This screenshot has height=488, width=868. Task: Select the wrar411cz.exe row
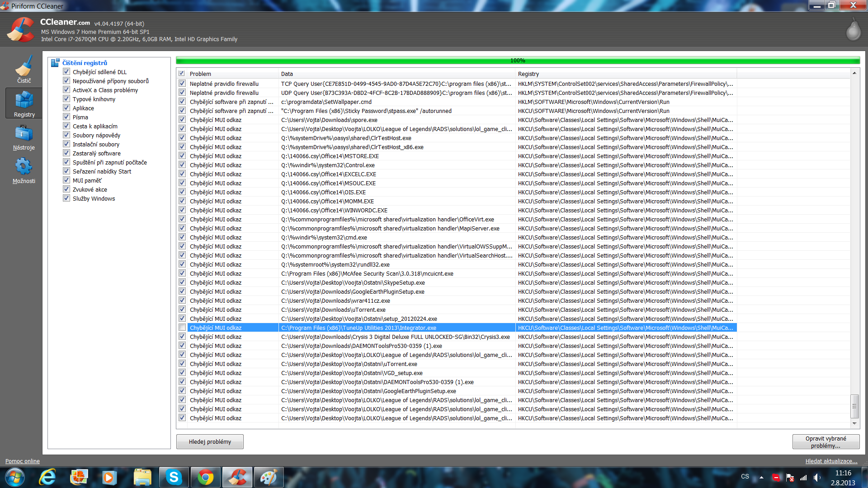pyautogui.click(x=457, y=300)
